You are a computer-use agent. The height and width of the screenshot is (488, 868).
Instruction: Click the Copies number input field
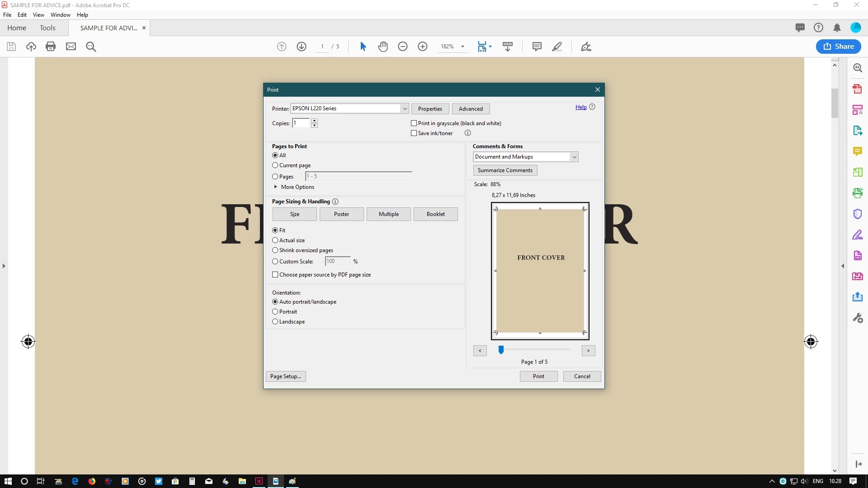tap(301, 123)
